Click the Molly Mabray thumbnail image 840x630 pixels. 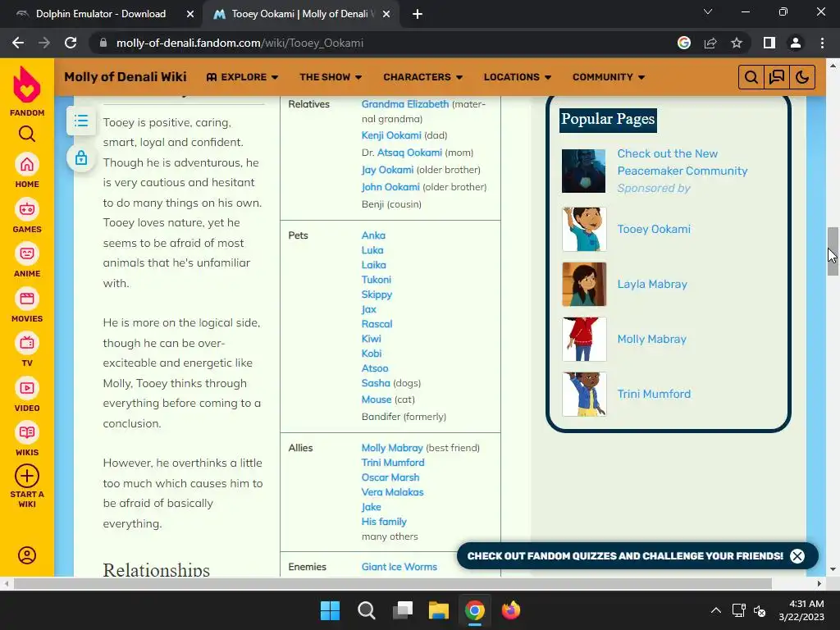[584, 339]
